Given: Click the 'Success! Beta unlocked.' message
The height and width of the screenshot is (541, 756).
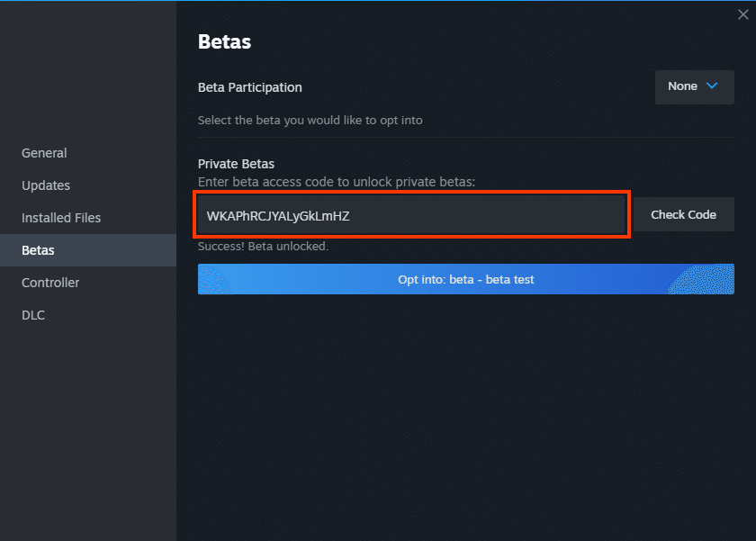Looking at the screenshot, I should [x=263, y=247].
